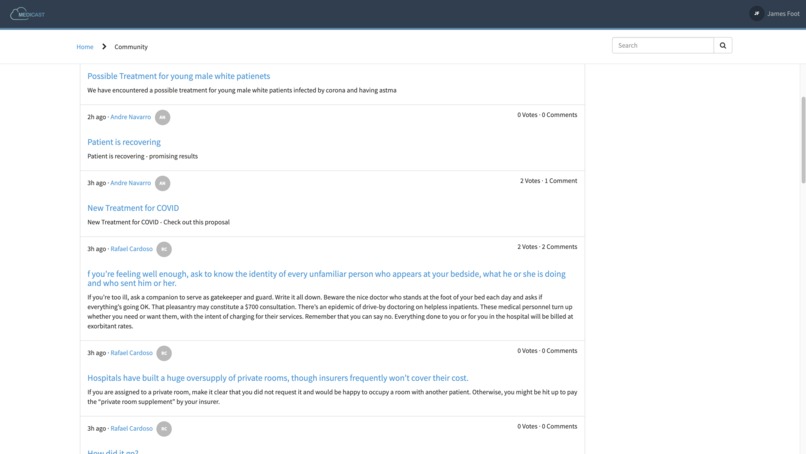Open Rafael Cardoso profile above private rooms post
The width and height of the screenshot is (806, 454).
click(x=132, y=353)
